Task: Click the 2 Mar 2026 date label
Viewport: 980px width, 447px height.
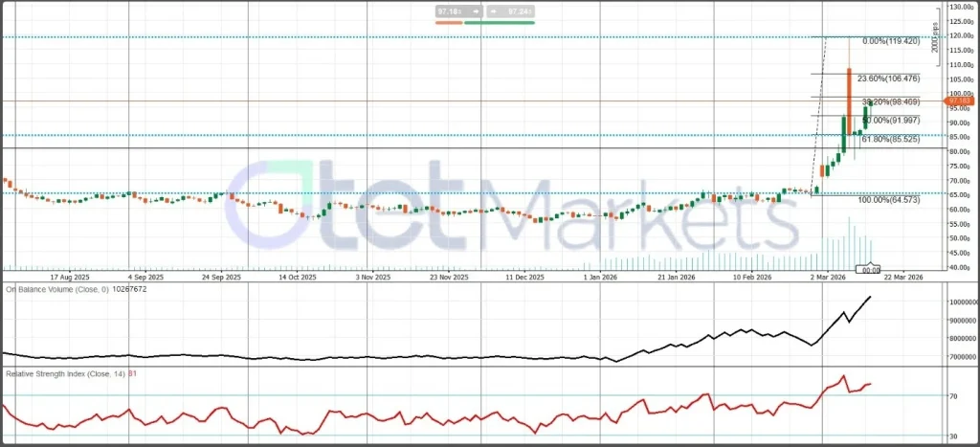Action: 828,278
